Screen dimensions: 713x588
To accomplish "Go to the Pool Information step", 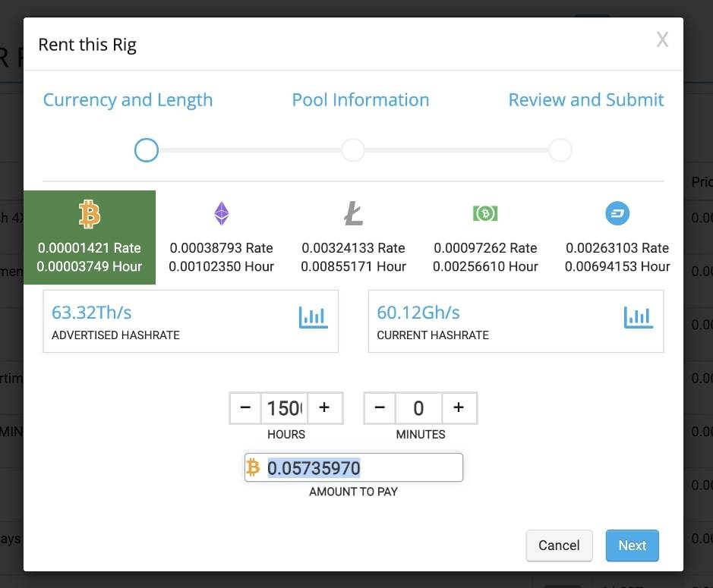I will point(360,100).
